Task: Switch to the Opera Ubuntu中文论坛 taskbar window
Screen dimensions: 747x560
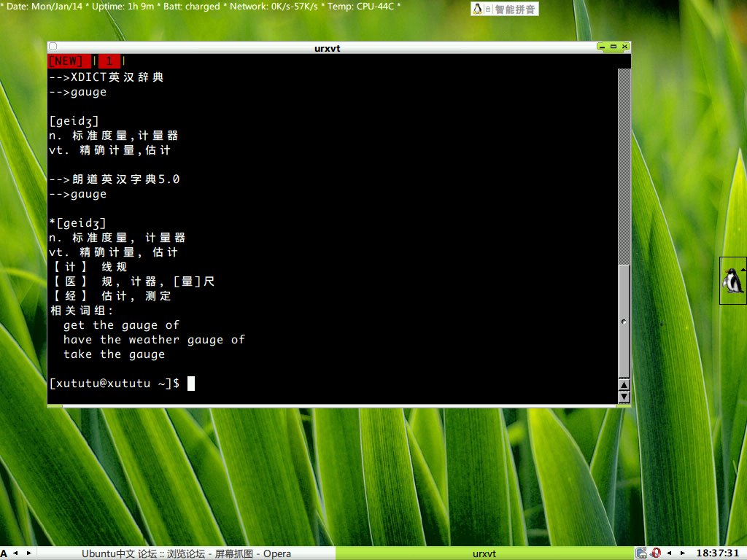Action: coord(186,553)
